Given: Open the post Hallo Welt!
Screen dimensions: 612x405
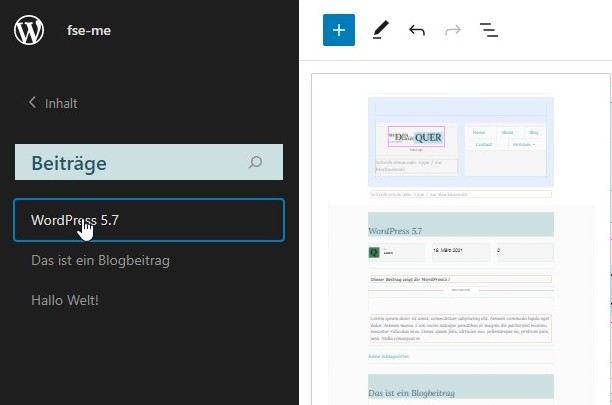Looking at the screenshot, I should [65, 300].
